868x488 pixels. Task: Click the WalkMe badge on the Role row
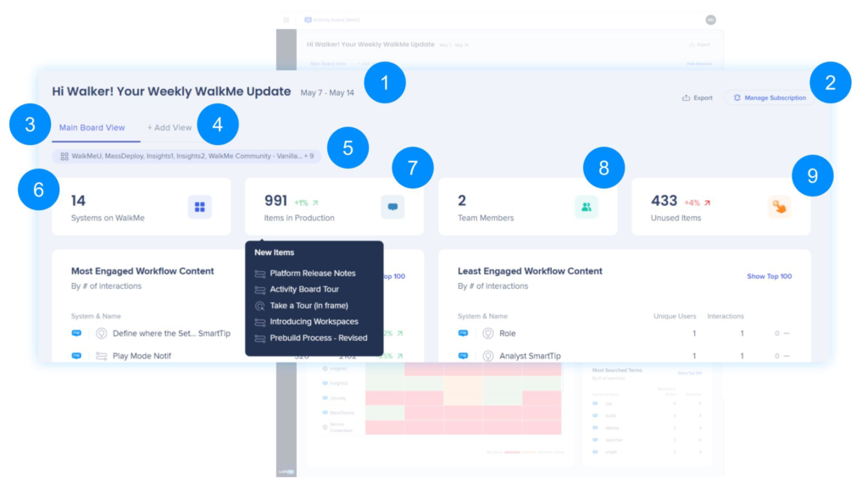click(463, 333)
